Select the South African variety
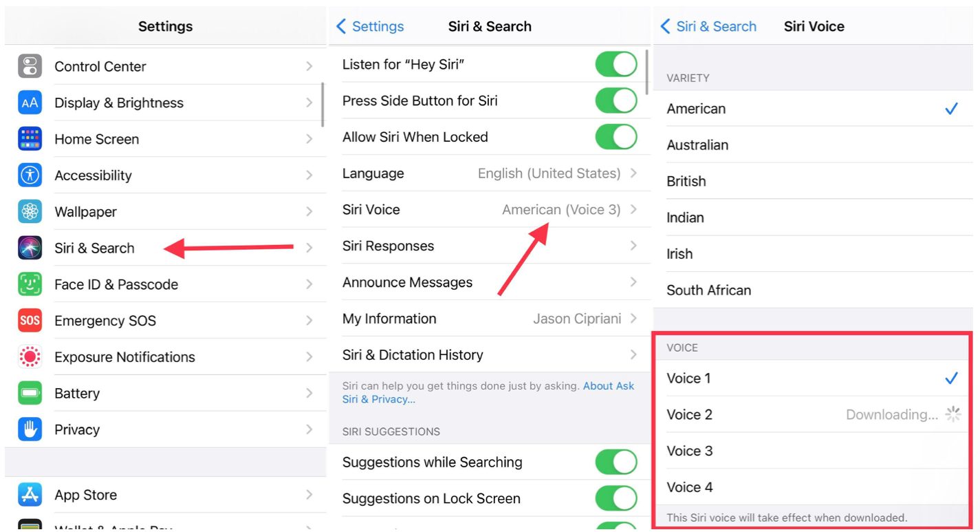980x532 pixels. pyautogui.click(x=814, y=290)
